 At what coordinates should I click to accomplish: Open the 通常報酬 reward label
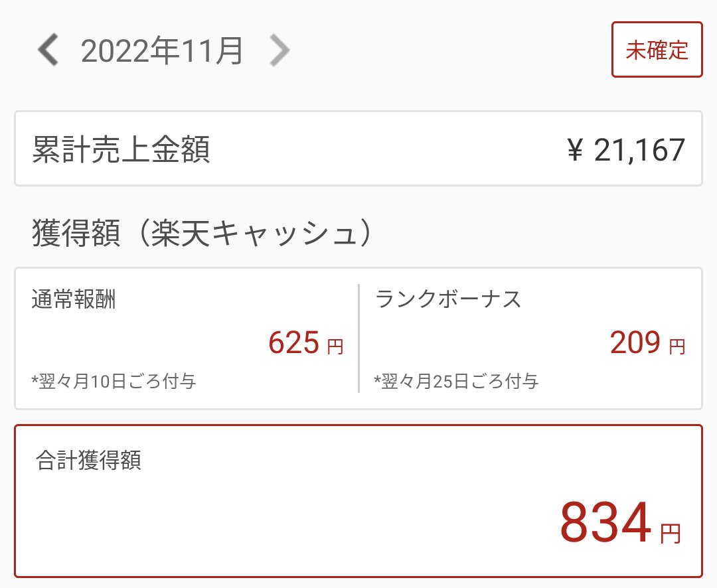pos(74,299)
